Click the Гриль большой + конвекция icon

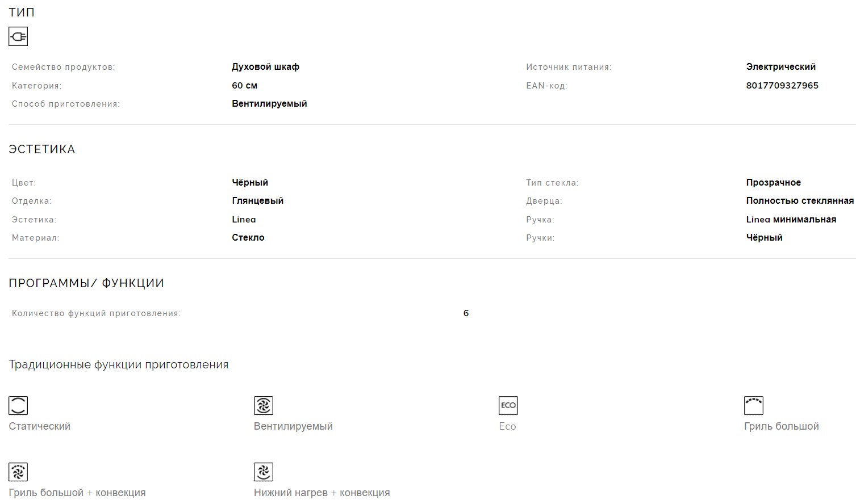[18, 472]
